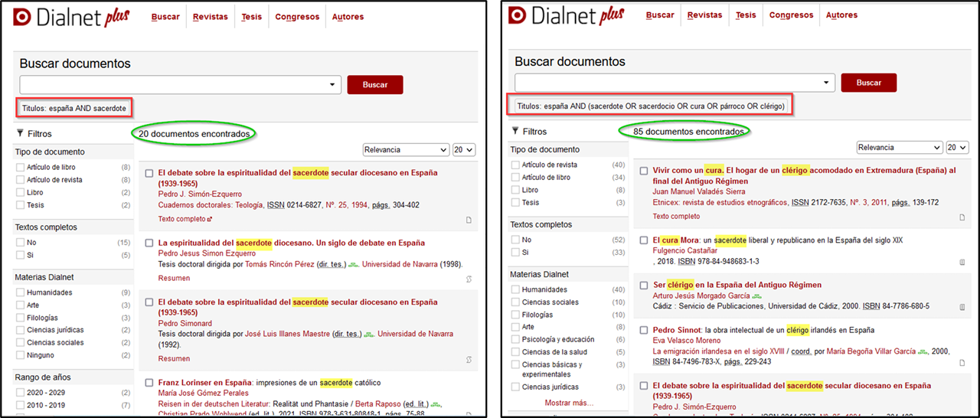Screen dimensions: 980x418
Task: Select checkbox for 'Ser clérigo en la España' result
Action: (644, 286)
